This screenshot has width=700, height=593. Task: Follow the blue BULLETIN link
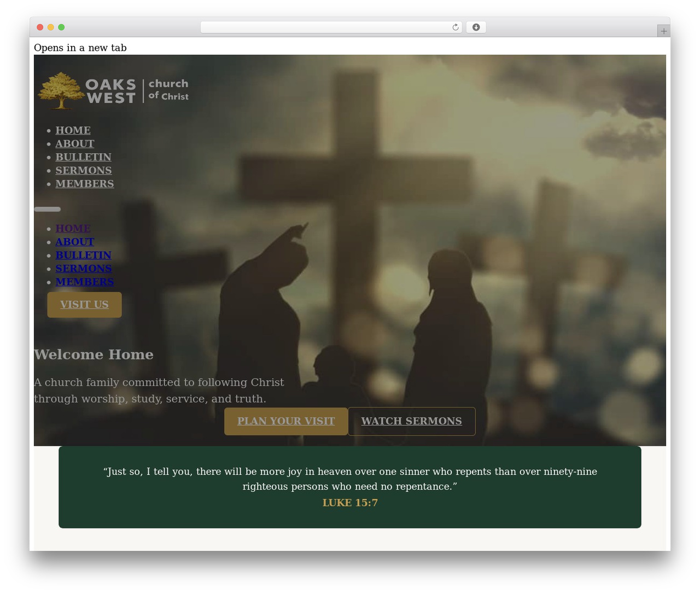tap(83, 255)
